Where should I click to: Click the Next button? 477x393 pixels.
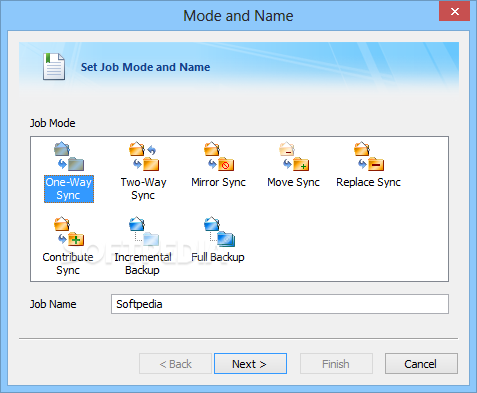250,364
